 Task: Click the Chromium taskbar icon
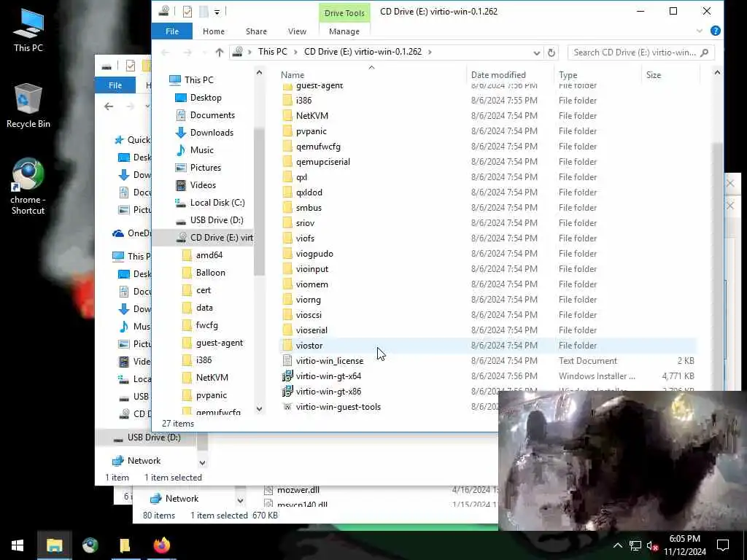point(90,545)
